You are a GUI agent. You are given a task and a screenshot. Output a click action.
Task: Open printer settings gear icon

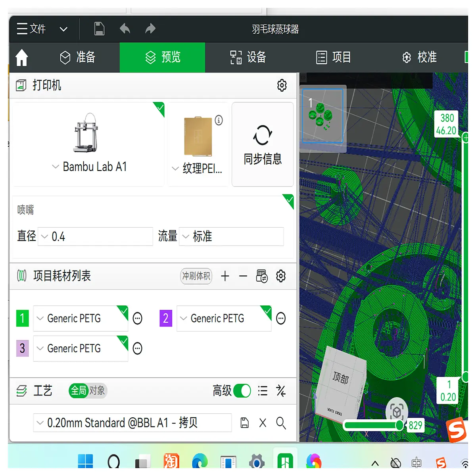(282, 85)
